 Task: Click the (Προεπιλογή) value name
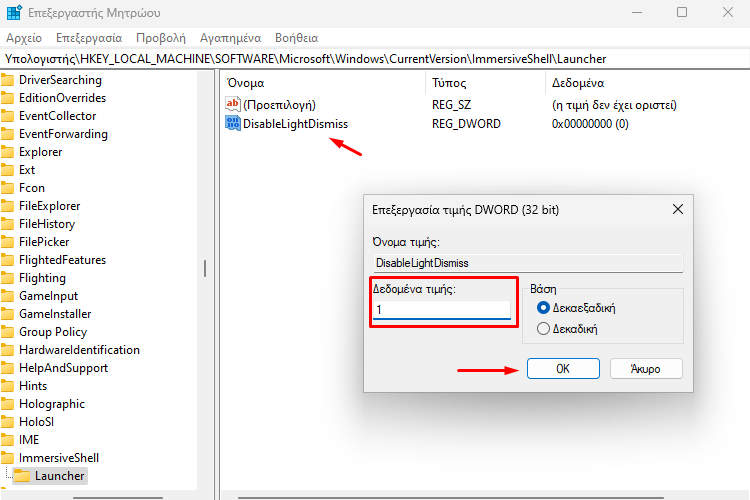coord(279,104)
